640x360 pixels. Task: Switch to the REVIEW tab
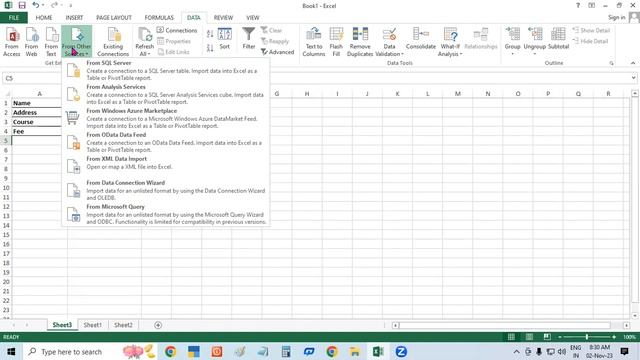coord(223,18)
